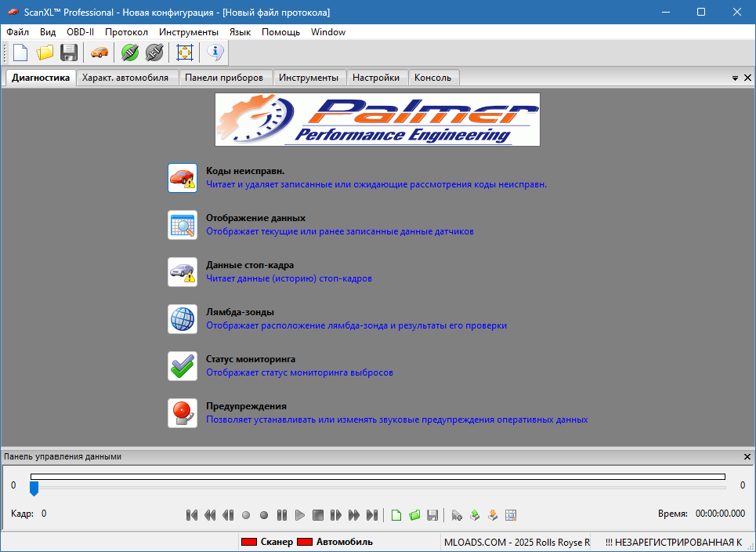The image size is (756, 552).
Task: Open Статус мониторинга green checkmark icon
Action: coord(181,365)
